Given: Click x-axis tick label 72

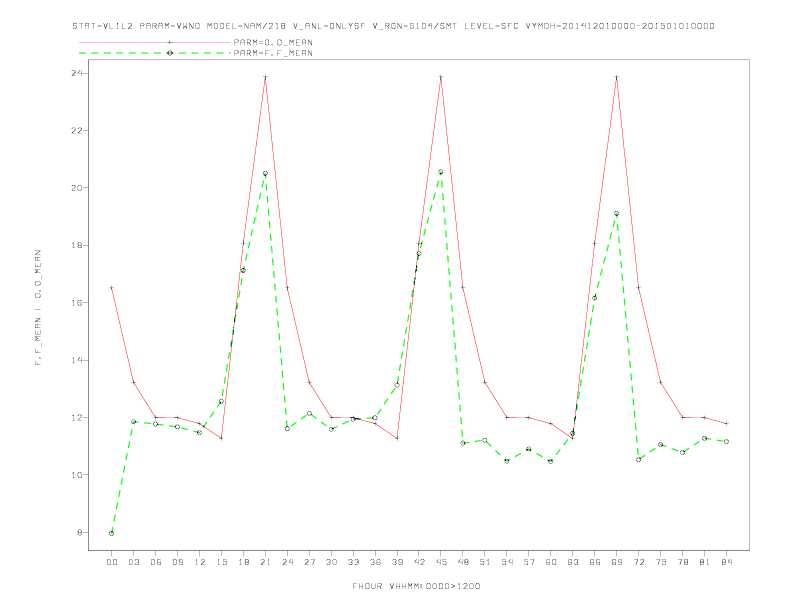Looking at the screenshot, I should click(x=638, y=562).
